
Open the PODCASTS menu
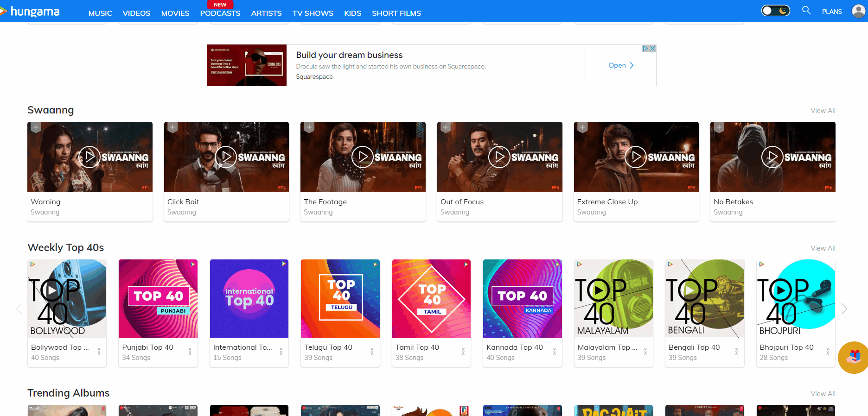coord(220,13)
